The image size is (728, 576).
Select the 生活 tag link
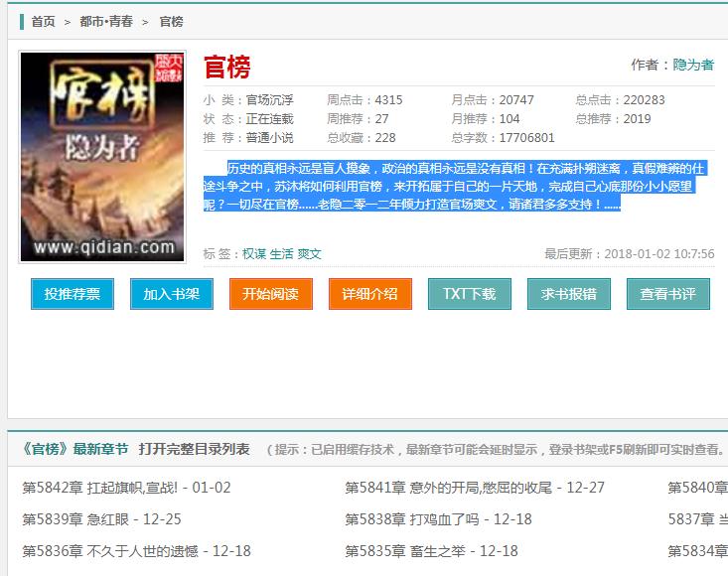(x=281, y=254)
